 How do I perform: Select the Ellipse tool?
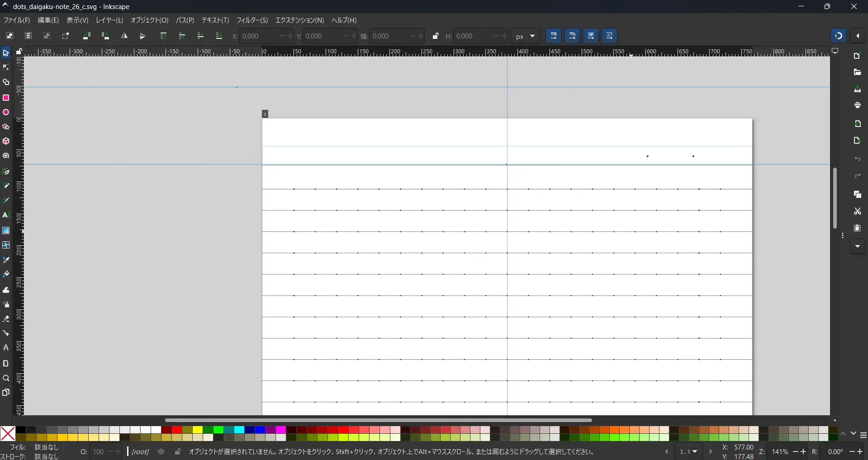coord(6,113)
